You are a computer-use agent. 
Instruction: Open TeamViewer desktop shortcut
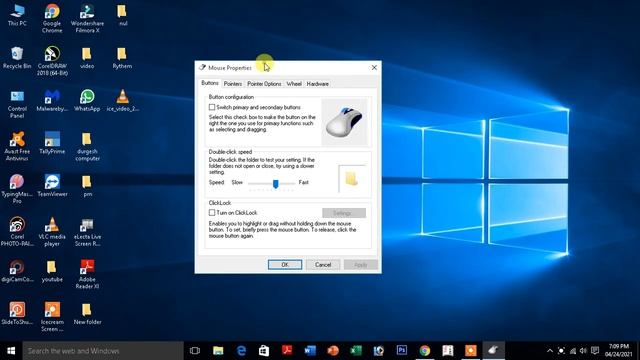[52, 186]
